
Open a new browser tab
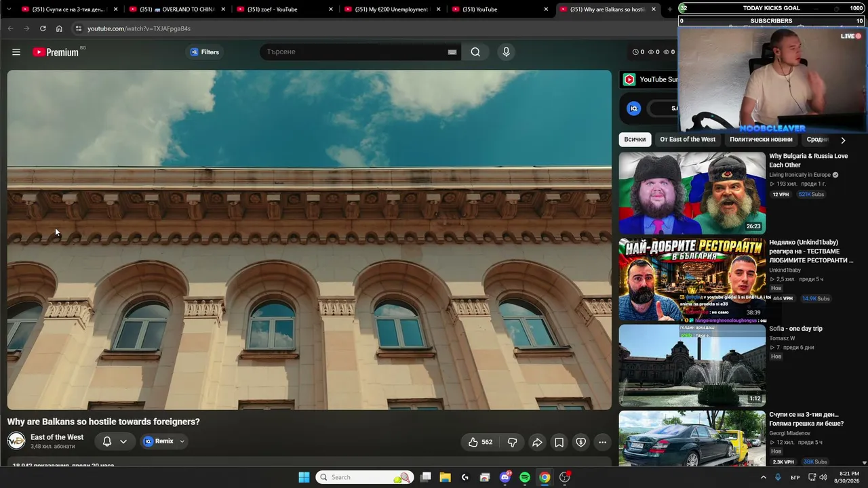click(x=670, y=9)
